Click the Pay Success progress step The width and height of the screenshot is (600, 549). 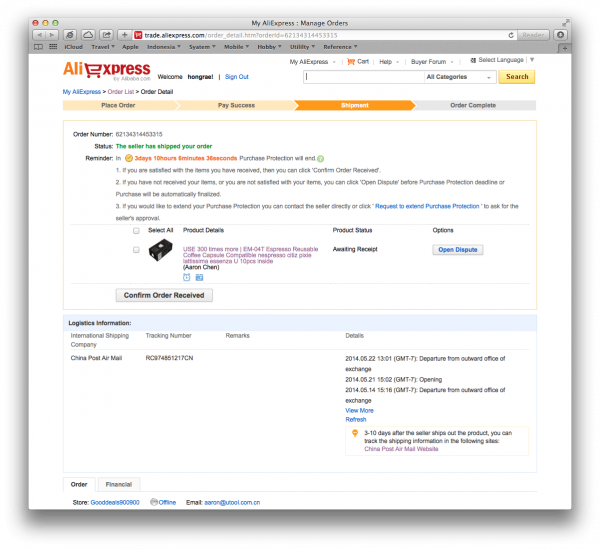coord(236,105)
